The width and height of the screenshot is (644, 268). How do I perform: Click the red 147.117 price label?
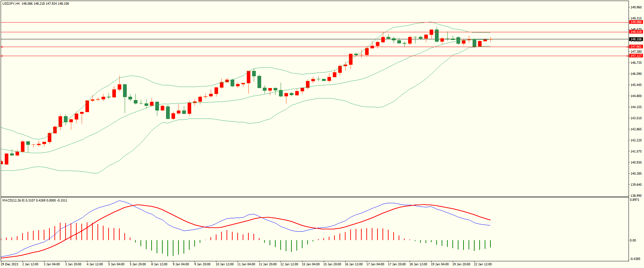pos(636,56)
